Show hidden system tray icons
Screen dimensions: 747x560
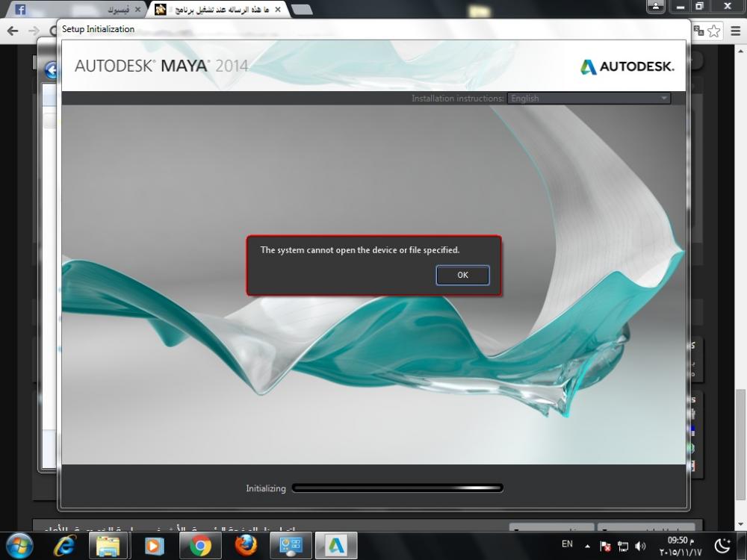(x=587, y=547)
